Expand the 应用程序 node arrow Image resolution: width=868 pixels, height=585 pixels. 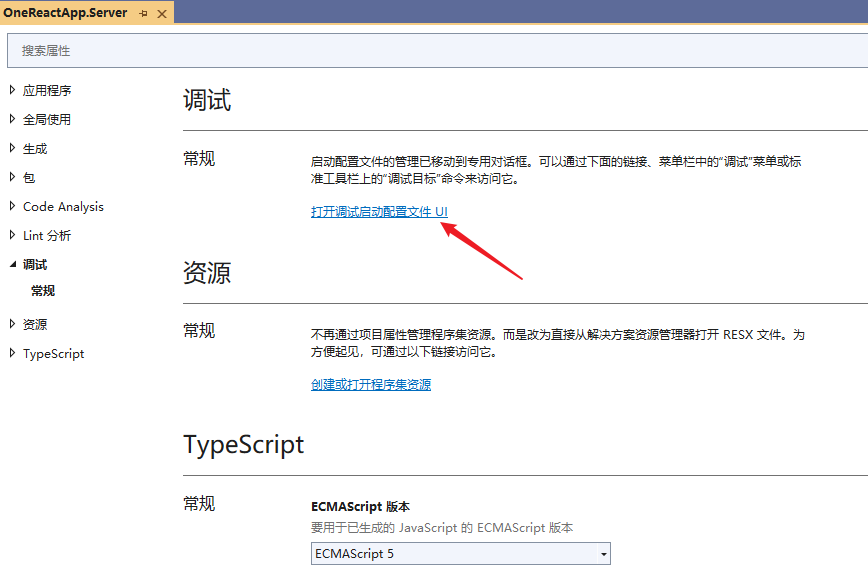pos(12,90)
